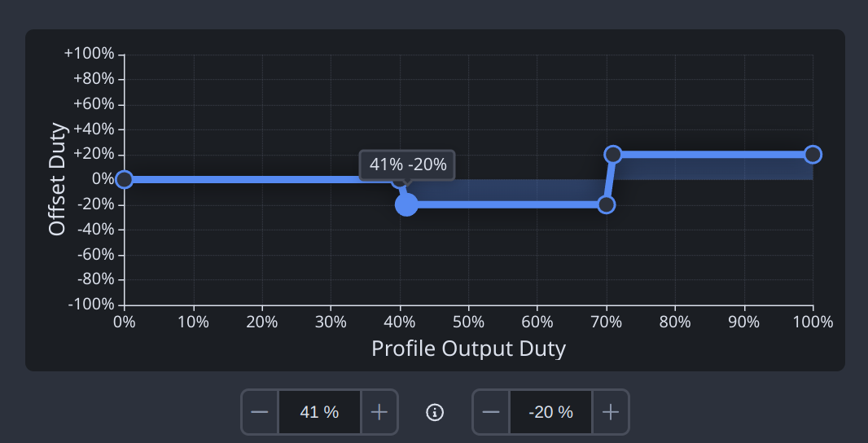Click the "41% -20%" tooltip label

point(408,164)
